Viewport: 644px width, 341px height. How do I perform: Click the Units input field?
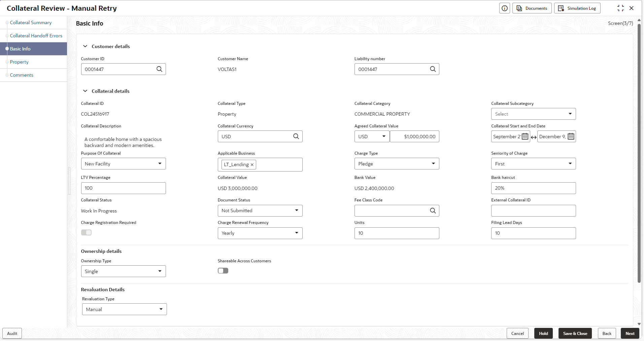(397, 233)
